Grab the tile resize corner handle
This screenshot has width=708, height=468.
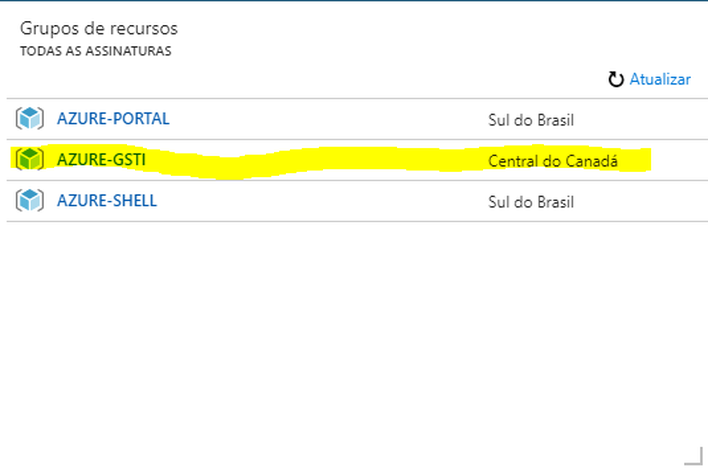tap(694, 456)
